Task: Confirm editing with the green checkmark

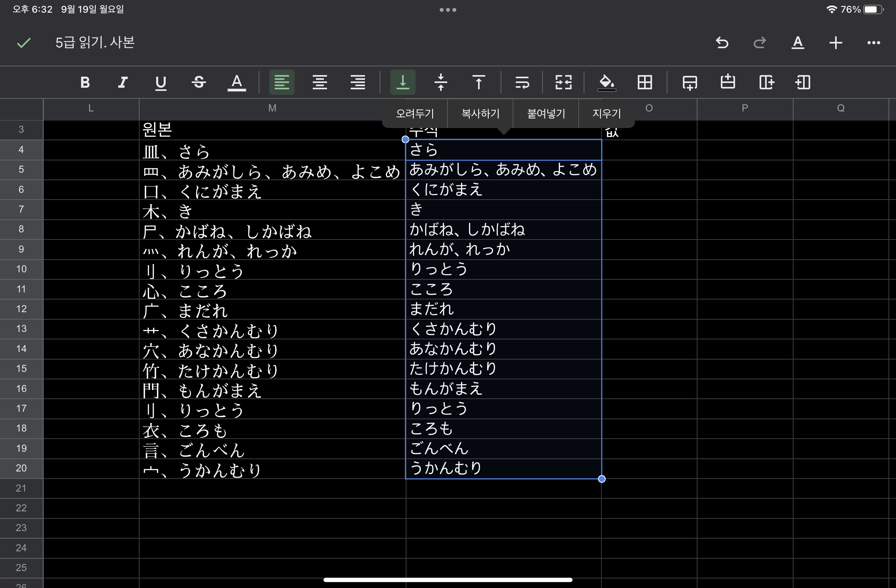Action: [24, 43]
